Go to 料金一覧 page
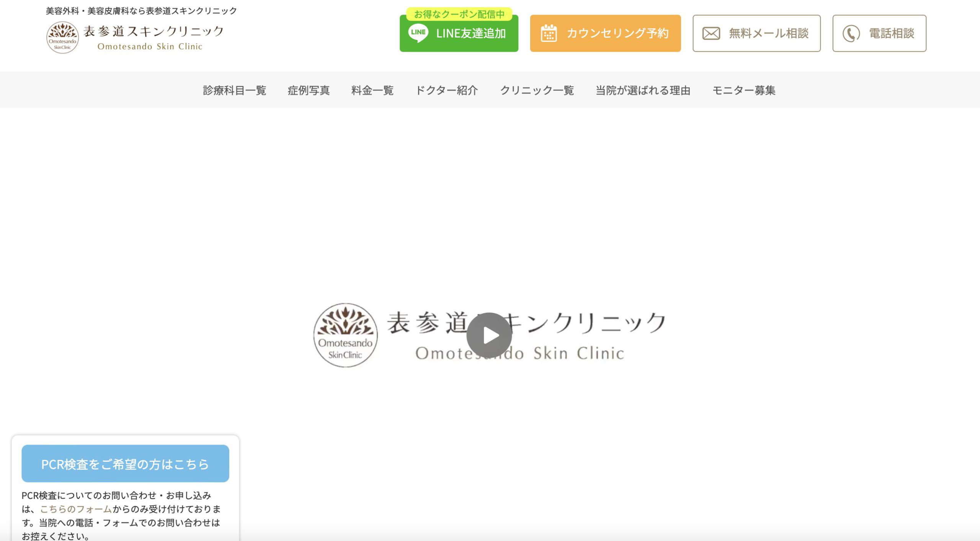The image size is (980, 541). (x=372, y=90)
